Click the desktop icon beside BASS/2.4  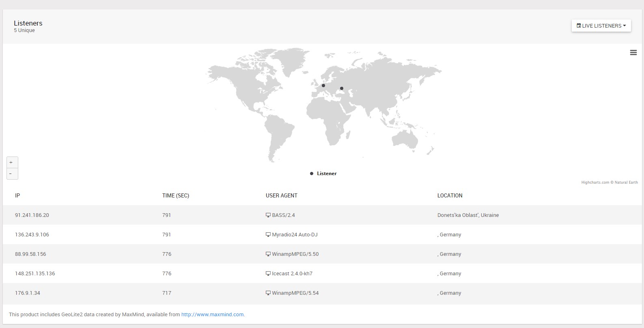(268, 215)
